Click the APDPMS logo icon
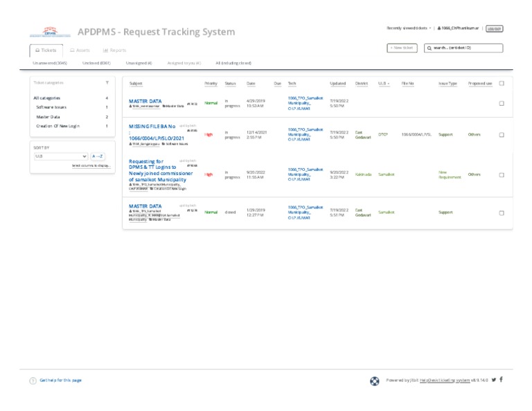Image resolution: width=532 pixels, height=411 pixels. pyautogui.click(x=50, y=32)
